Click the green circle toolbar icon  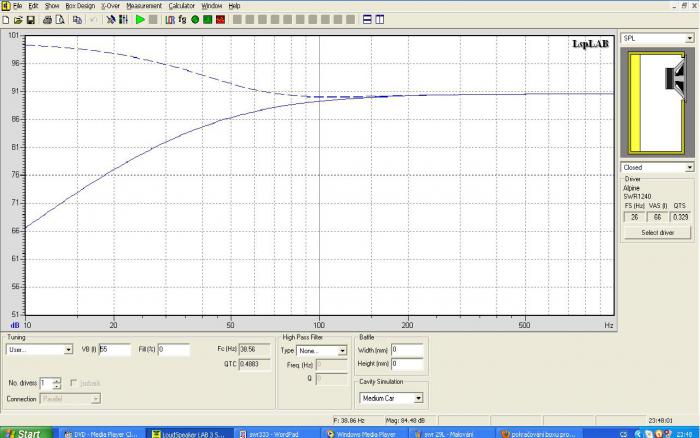pyautogui.click(x=195, y=20)
